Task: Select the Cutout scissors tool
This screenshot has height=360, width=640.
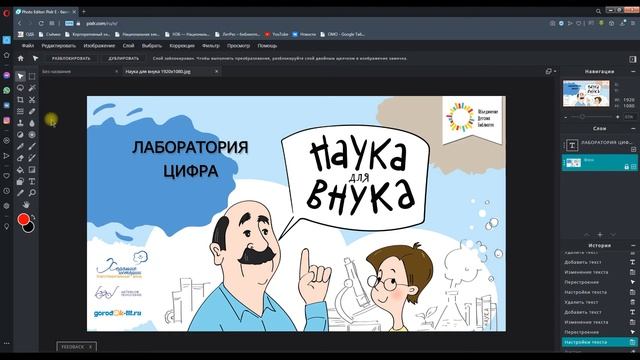Action: click(x=32, y=100)
